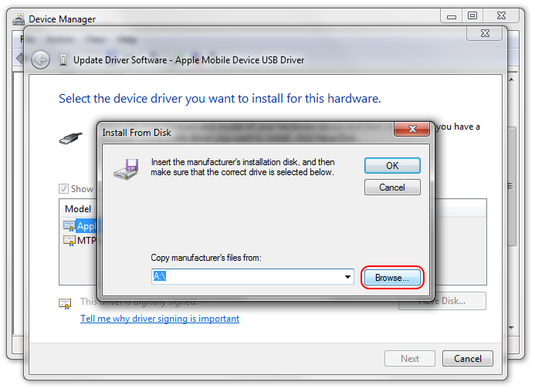Click the Device Manager scrollbar down arrow

(x=511, y=327)
